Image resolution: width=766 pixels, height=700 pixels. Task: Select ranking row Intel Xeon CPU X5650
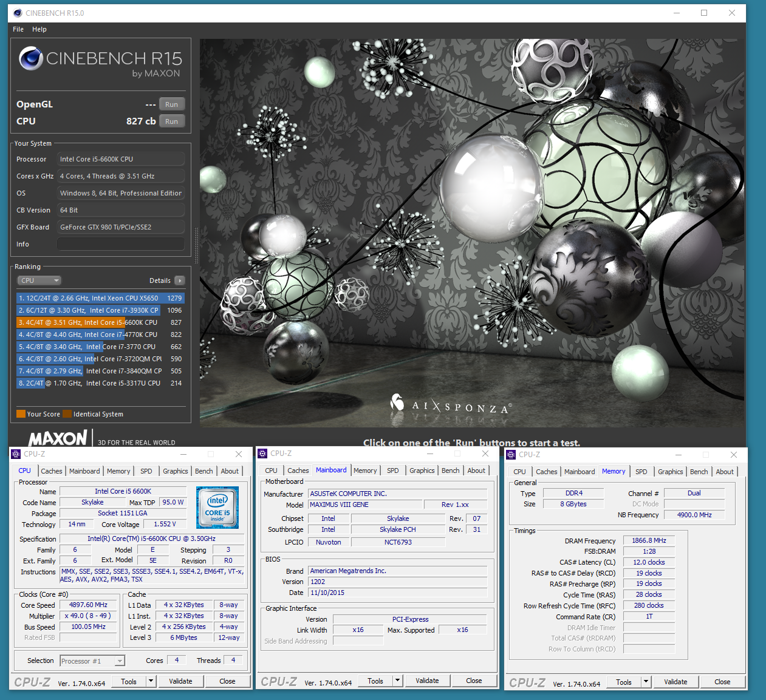point(100,298)
